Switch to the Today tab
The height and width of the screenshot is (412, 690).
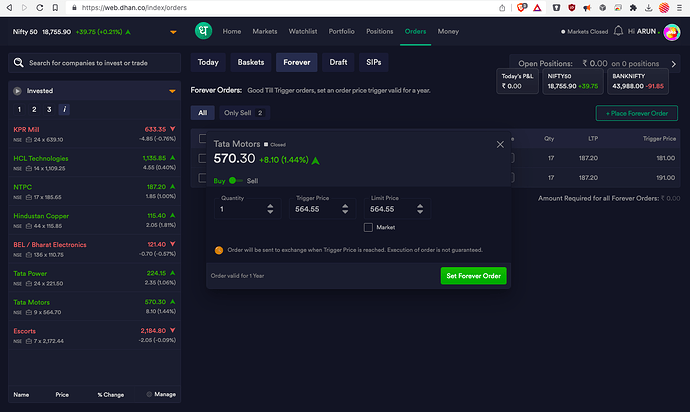pyautogui.click(x=208, y=62)
